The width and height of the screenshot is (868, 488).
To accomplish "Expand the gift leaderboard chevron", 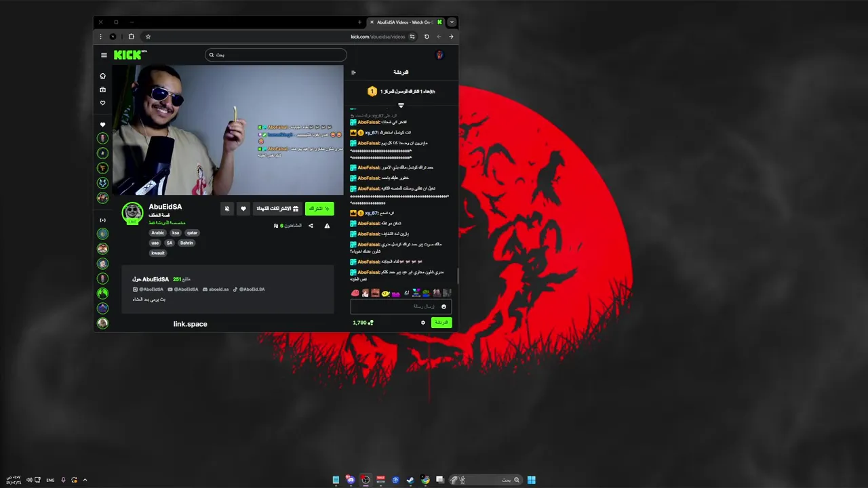I will [401, 106].
